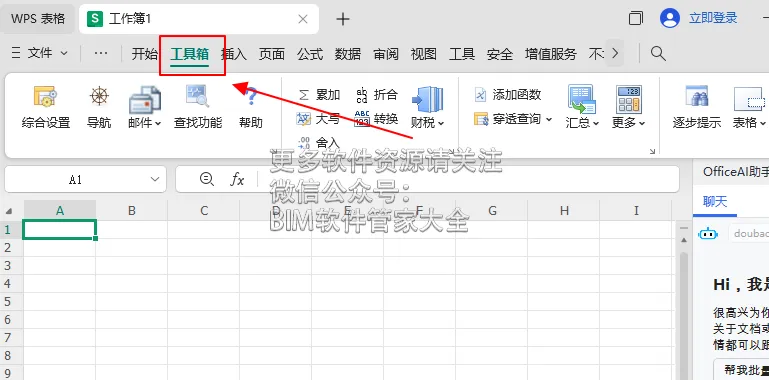Open the 增值服务 tab
Viewport: 769px width, 380px height.
tap(551, 53)
